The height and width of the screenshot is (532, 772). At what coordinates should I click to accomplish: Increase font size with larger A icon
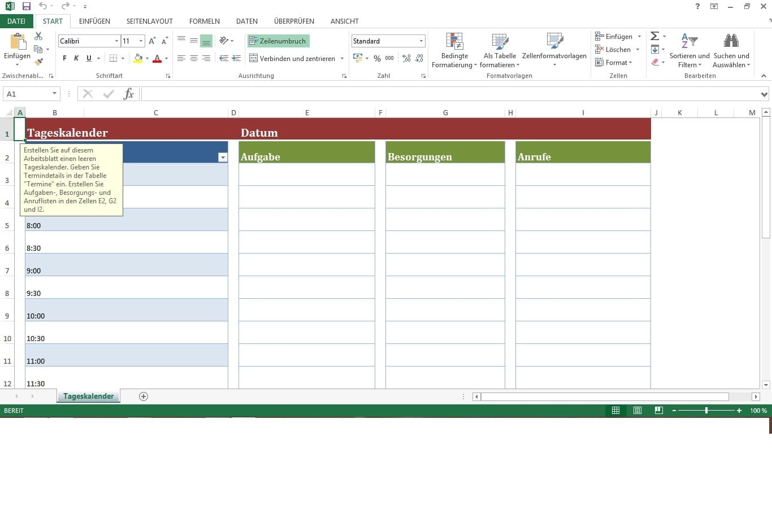coord(152,41)
